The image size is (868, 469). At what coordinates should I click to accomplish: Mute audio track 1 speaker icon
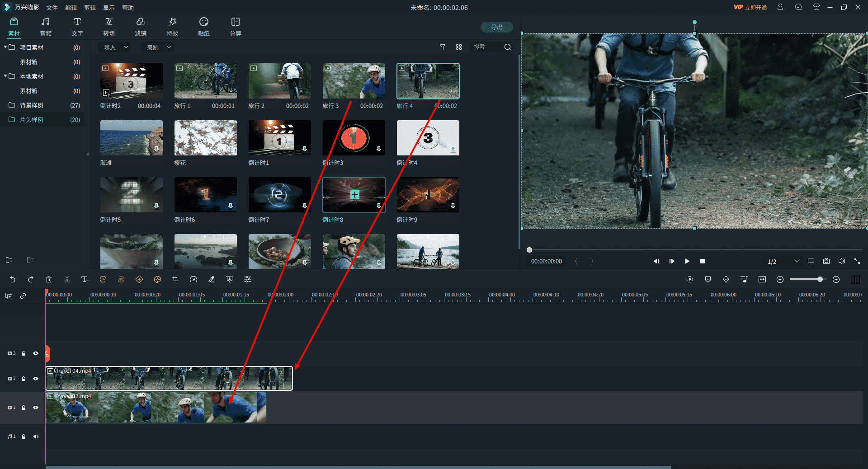click(36, 436)
